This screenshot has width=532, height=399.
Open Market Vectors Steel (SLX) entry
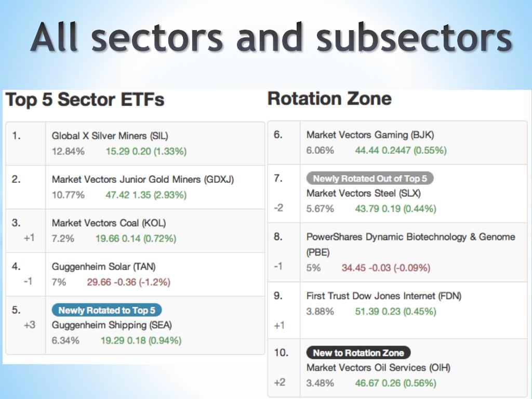(363, 193)
